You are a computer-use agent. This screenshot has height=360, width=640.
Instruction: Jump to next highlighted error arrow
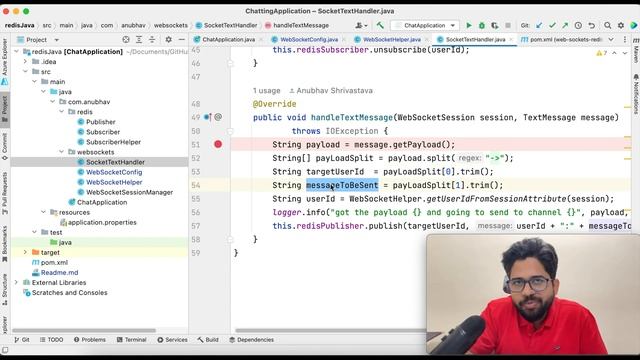[624, 53]
